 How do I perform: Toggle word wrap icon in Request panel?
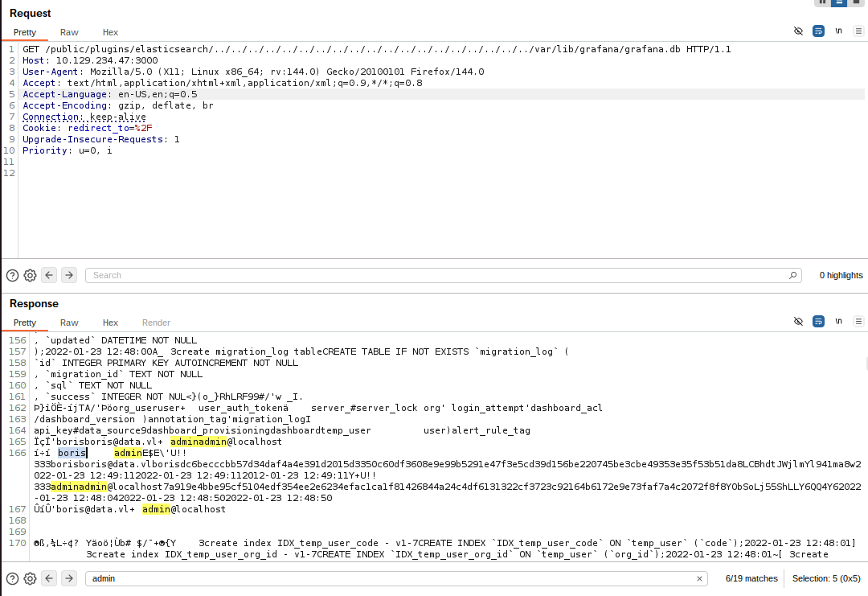tap(818, 31)
